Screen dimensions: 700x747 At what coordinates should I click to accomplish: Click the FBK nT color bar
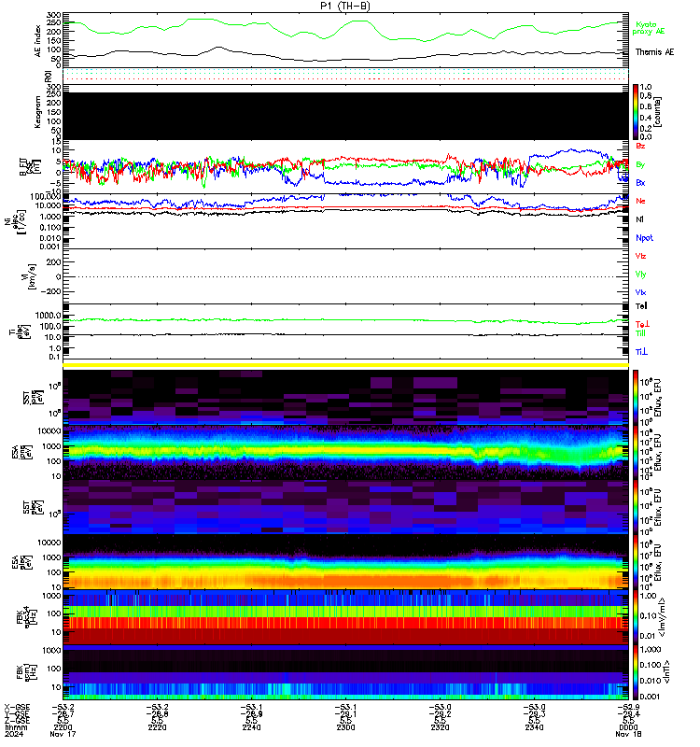pyautogui.click(x=636, y=671)
